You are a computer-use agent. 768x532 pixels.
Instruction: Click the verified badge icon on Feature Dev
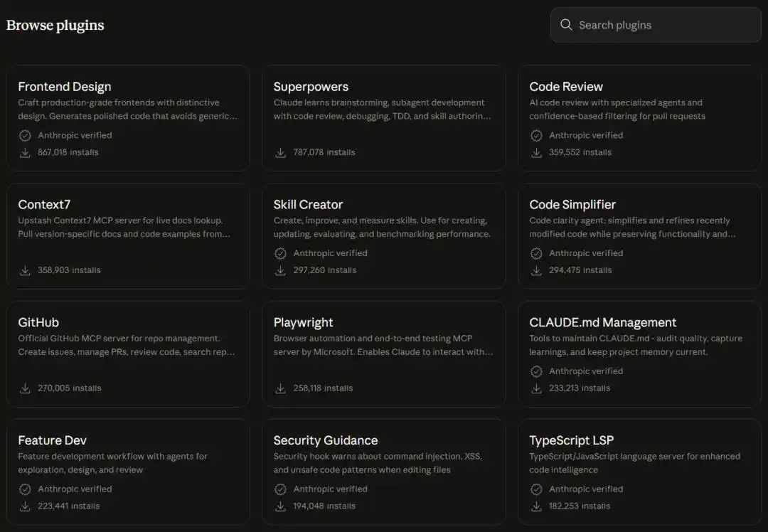pyautogui.click(x=25, y=489)
